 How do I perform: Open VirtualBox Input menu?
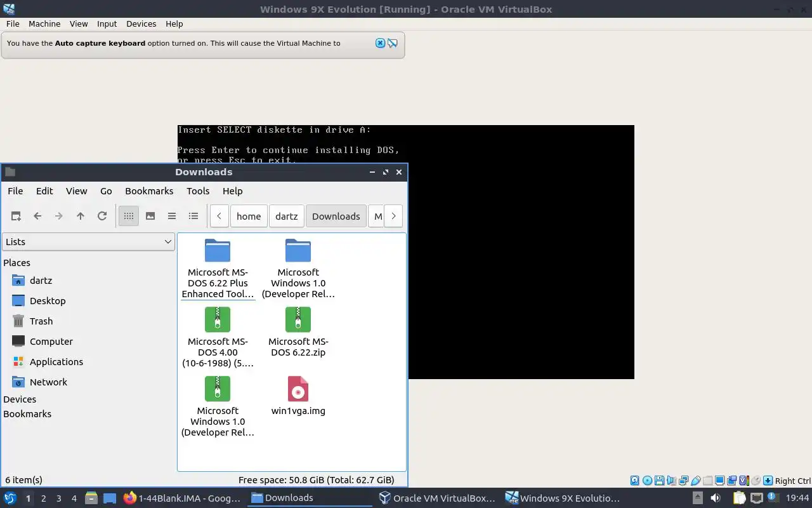point(107,23)
